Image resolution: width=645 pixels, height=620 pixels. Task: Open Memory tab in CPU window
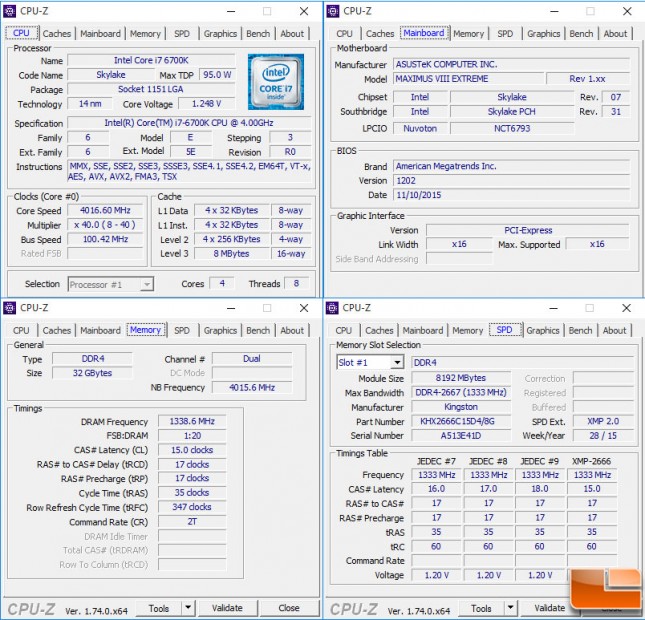(145, 34)
